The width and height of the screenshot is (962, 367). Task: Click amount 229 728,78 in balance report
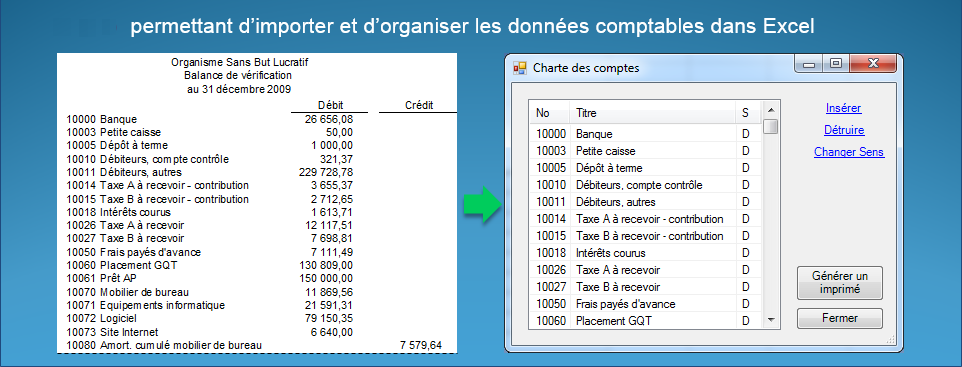point(326,172)
